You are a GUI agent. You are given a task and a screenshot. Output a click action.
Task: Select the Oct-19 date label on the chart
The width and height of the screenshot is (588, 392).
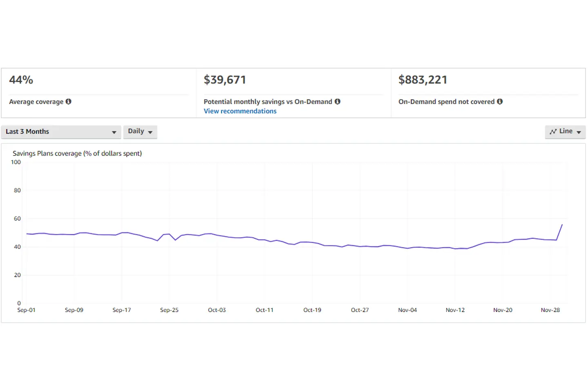tap(312, 310)
